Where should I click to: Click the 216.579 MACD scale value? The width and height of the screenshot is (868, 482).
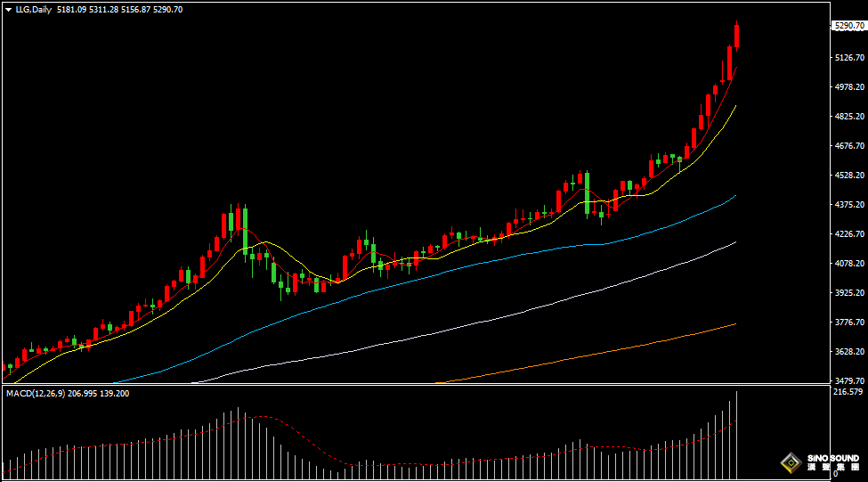[847, 392]
